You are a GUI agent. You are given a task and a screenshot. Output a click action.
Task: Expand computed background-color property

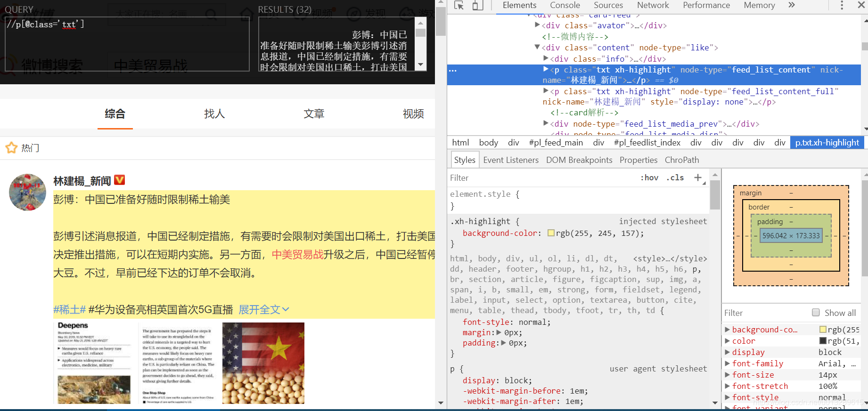coord(727,330)
